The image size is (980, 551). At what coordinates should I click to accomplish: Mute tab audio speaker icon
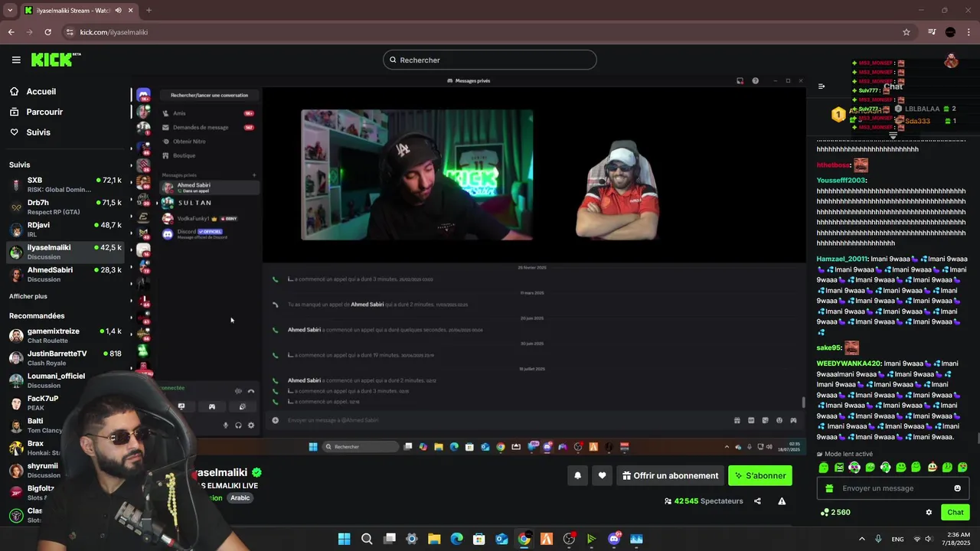click(x=118, y=11)
